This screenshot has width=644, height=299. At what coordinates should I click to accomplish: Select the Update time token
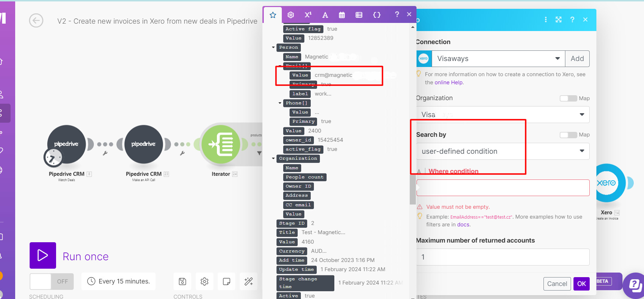tap(297, 269)
